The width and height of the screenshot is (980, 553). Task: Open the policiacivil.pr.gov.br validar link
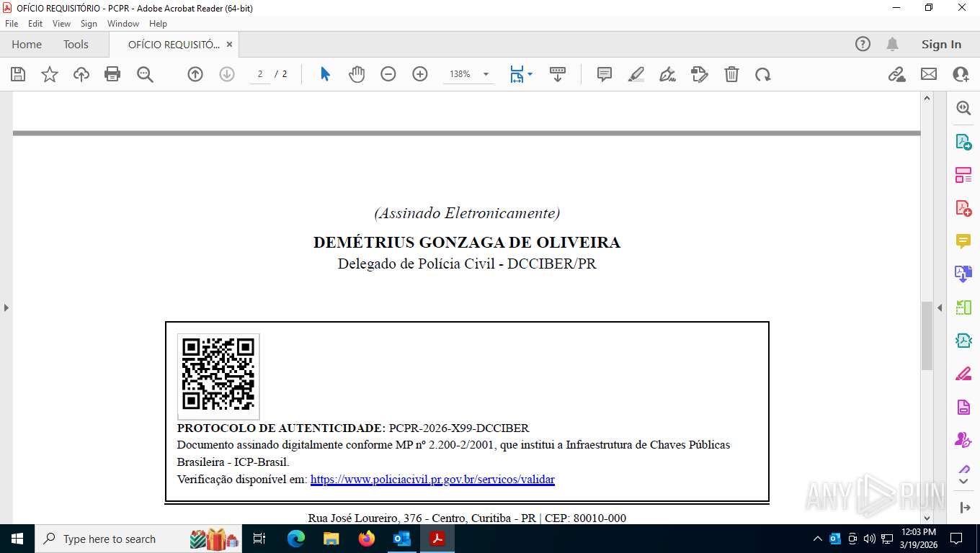pos(432,479)
